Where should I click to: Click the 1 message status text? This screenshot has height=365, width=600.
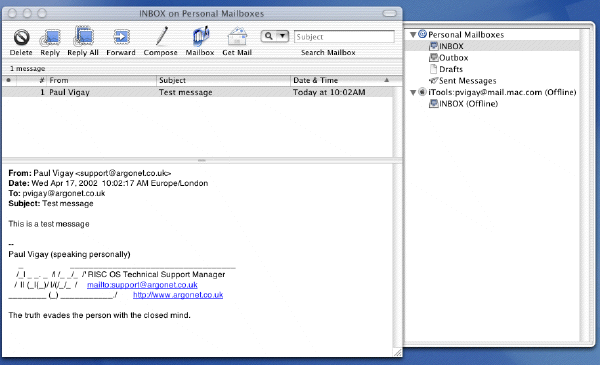pyautogui.click(x=28, y=69)
